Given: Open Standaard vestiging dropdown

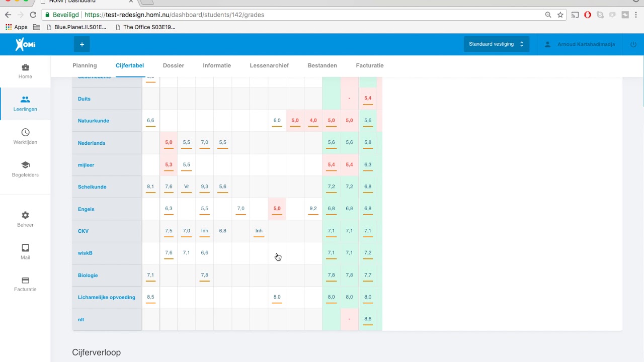Looking at the screenshot, I should click(496, 44).
